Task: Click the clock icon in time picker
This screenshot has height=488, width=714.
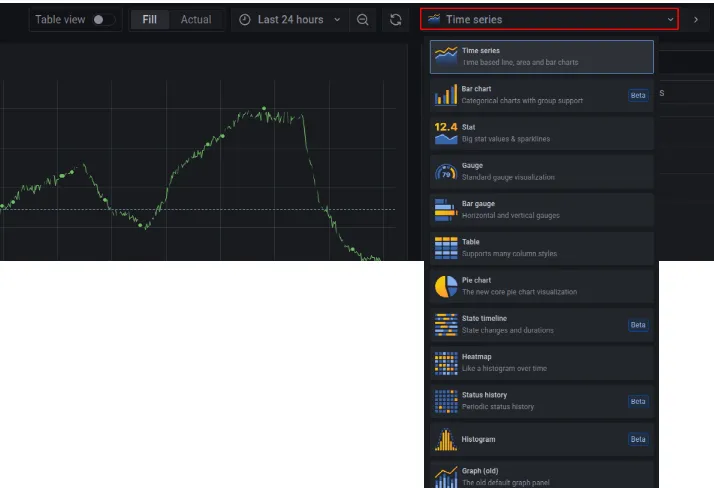Action: [x=245, y=20]
